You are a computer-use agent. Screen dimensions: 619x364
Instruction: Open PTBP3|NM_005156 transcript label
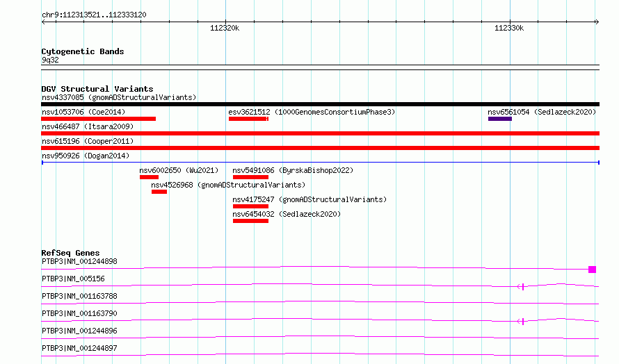tap(73, 279)
